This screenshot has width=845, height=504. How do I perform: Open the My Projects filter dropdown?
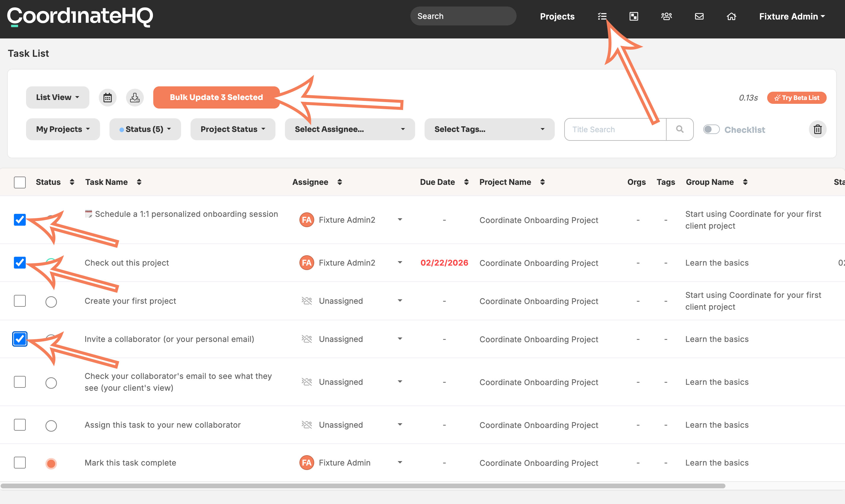point(63,129)
